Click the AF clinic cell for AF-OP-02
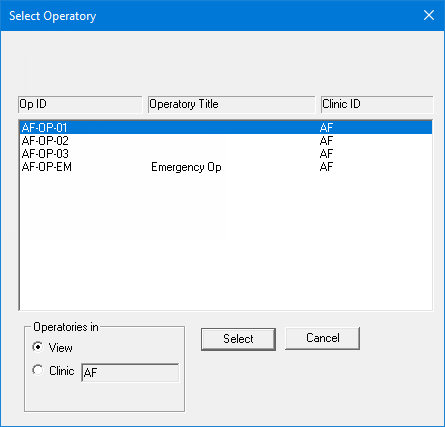The width and height of the screenshot is (445, 427). tap(326, 141)
